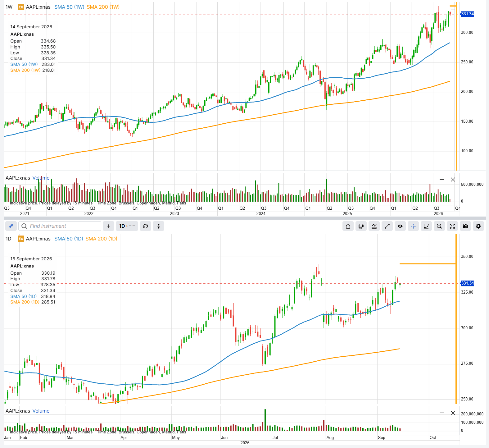This screenshot has height=448, width=489.
Task: Click SMA 50 (1W) value 283.01
Action: coord(49,64)
